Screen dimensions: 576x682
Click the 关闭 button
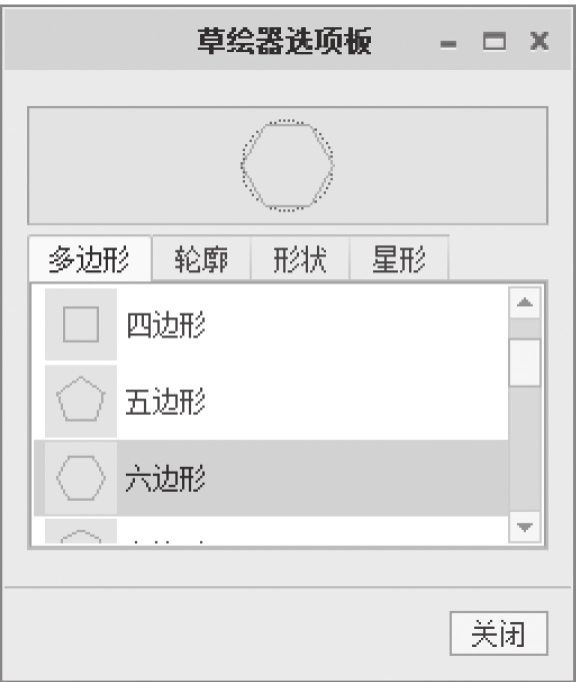[x=499, y=633]
